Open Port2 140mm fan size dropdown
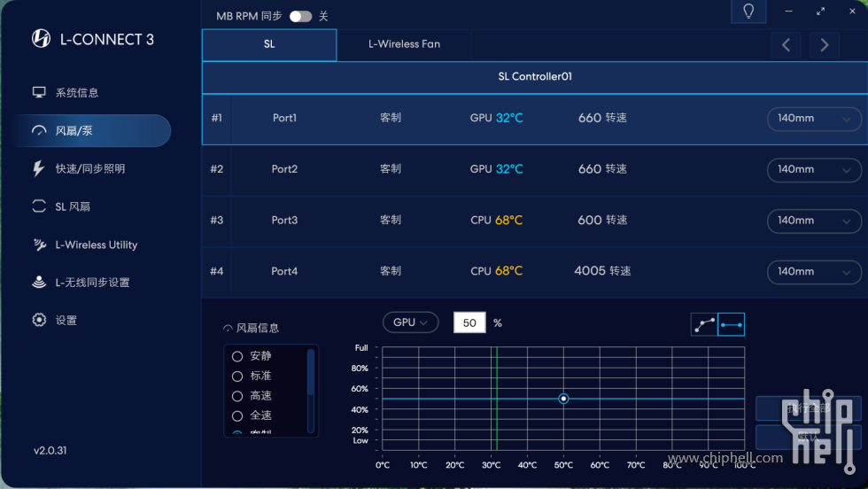This screenshot has height=489, width=868. coord(814,169)
